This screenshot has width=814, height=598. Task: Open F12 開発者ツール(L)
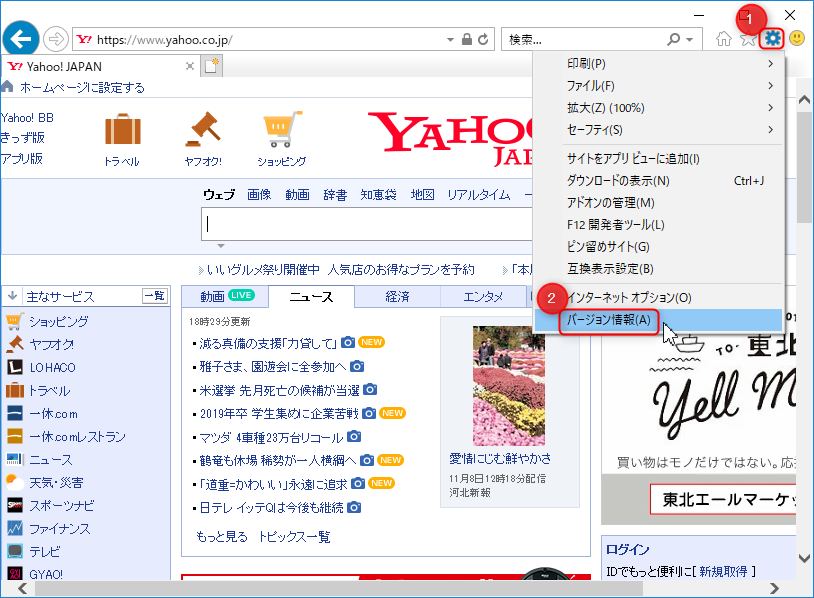click(x=658, y=225)
